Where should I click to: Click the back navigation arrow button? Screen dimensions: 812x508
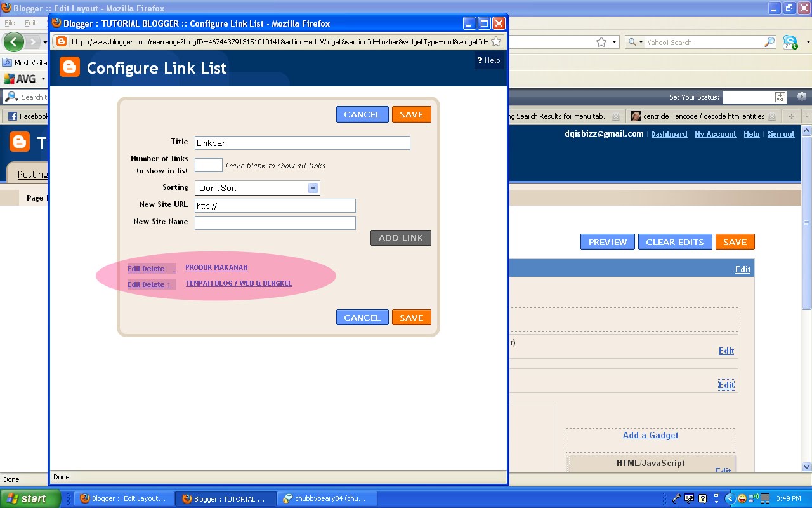[x=14, y=42]
